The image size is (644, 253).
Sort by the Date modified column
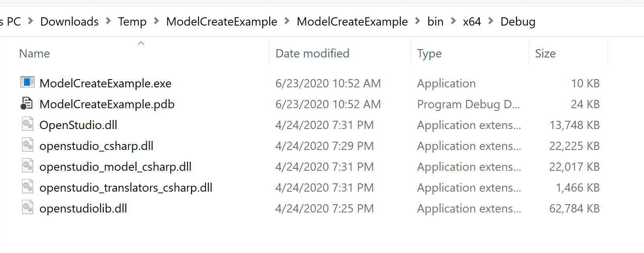pos(312,53)
